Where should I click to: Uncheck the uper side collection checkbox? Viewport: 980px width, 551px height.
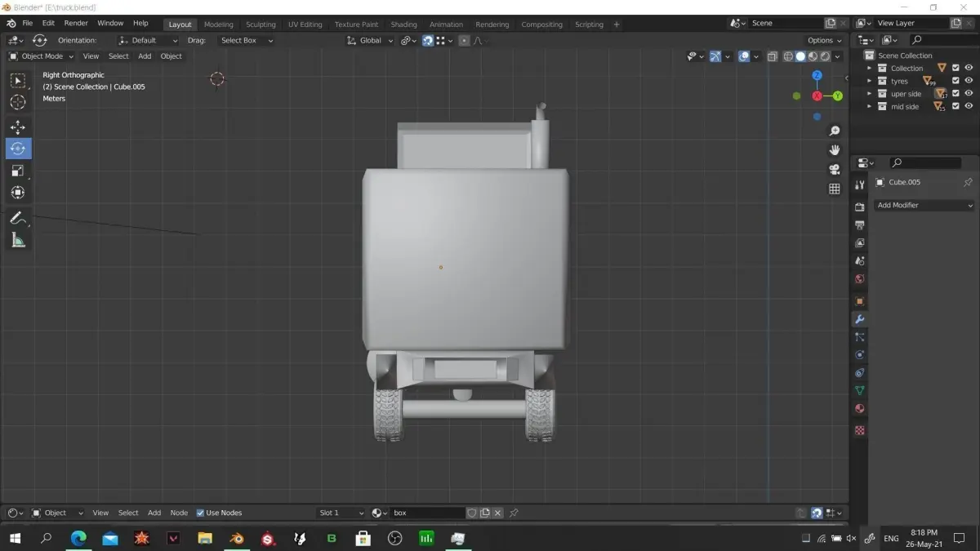pos(955,94)
